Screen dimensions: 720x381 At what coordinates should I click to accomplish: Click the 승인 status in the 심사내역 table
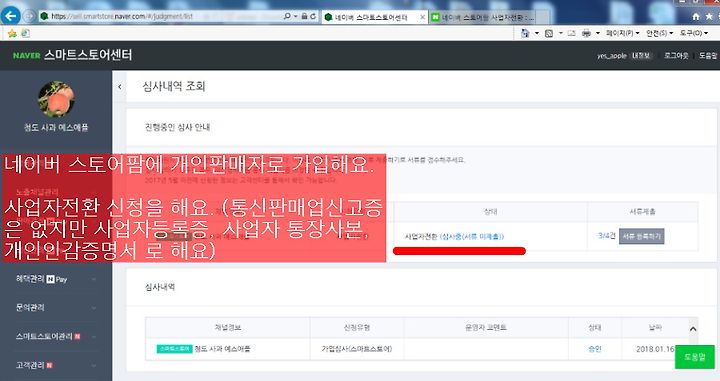point(595,349)
